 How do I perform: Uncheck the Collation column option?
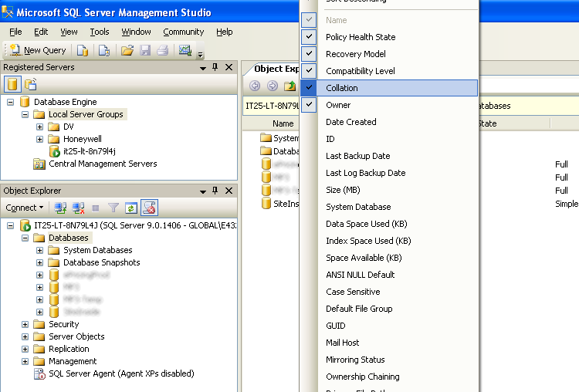[x=389, y=88]
